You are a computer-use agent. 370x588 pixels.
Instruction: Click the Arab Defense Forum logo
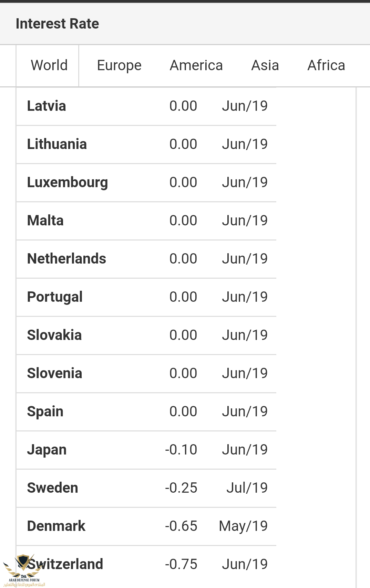click(24, 570)
